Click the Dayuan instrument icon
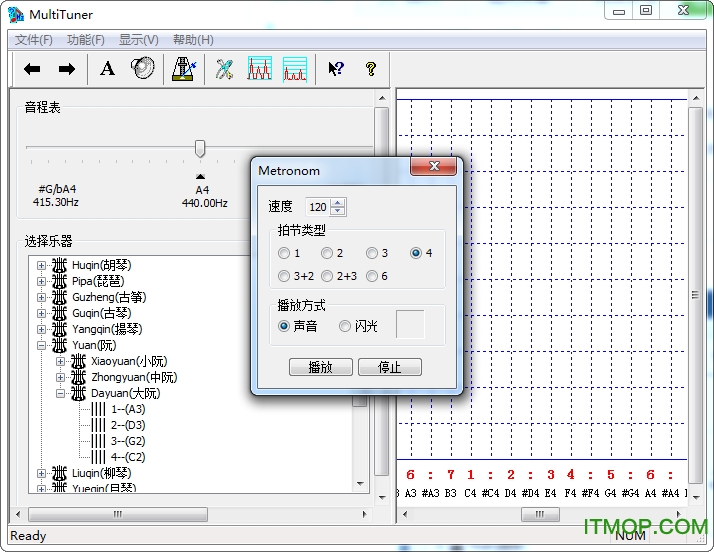Image resolution: width=714 pixels, height=552 pixels. coord(78,393)
